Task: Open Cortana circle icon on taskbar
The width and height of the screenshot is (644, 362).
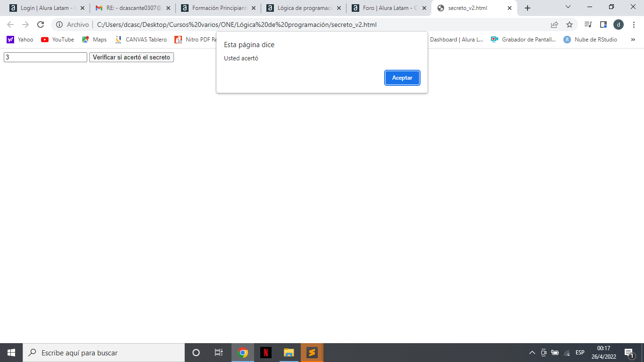Action: (x=196, y=353)
